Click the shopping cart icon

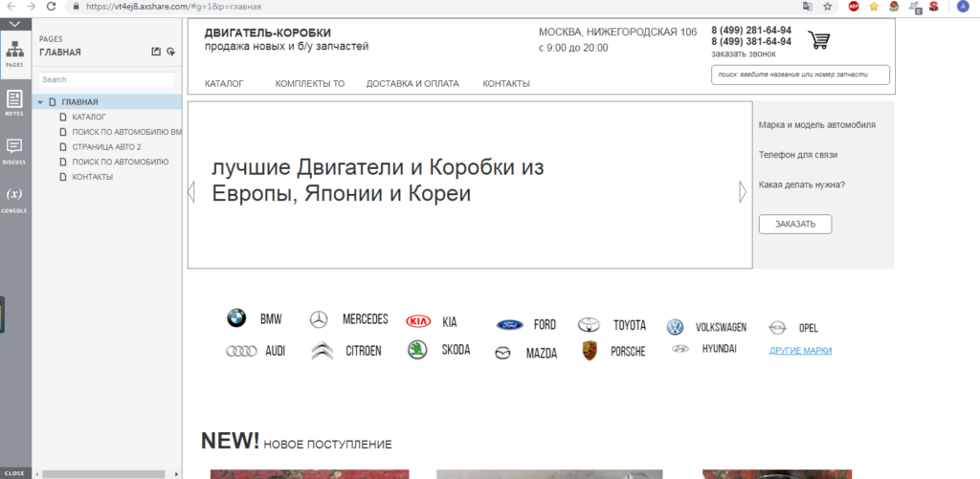(818, 40)
